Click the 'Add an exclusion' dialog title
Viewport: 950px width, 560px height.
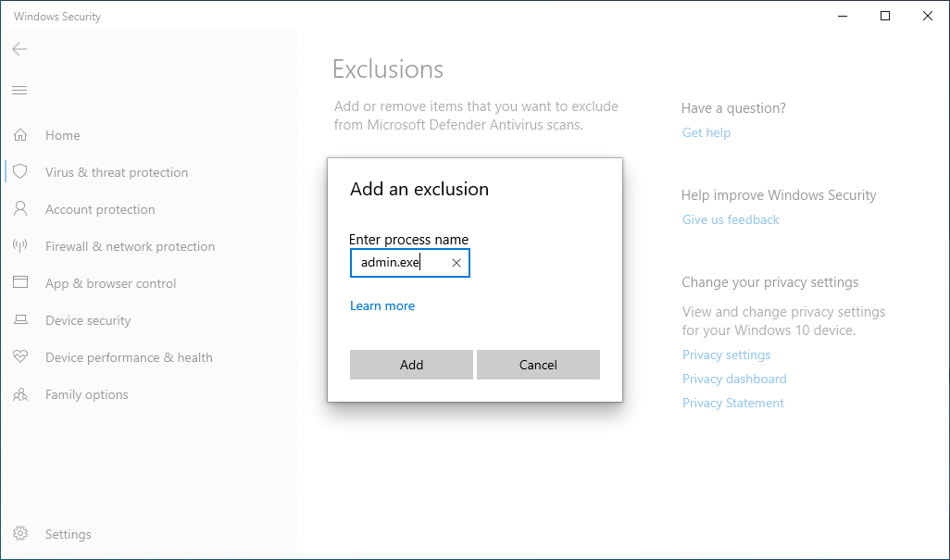[x=419, y=189]
